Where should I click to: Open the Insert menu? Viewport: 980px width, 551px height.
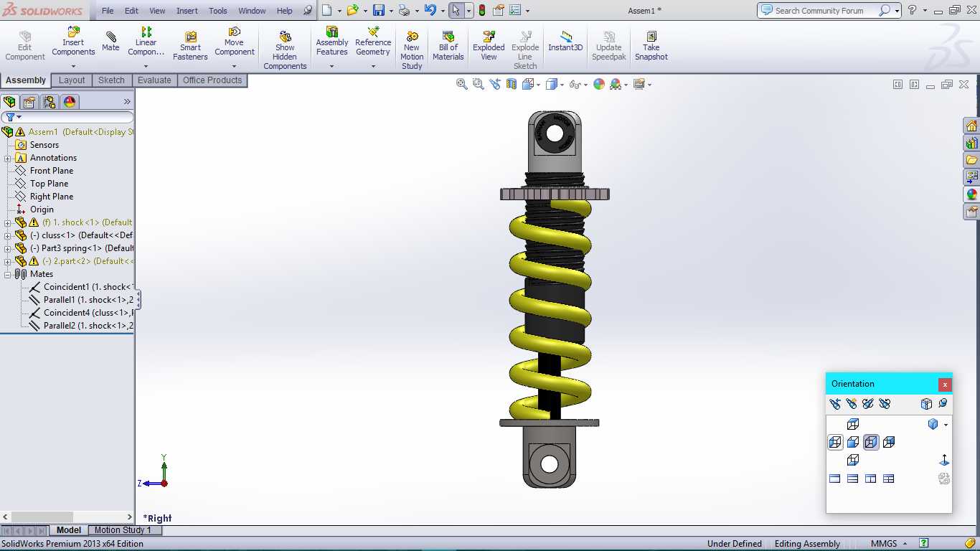point(187,11)
